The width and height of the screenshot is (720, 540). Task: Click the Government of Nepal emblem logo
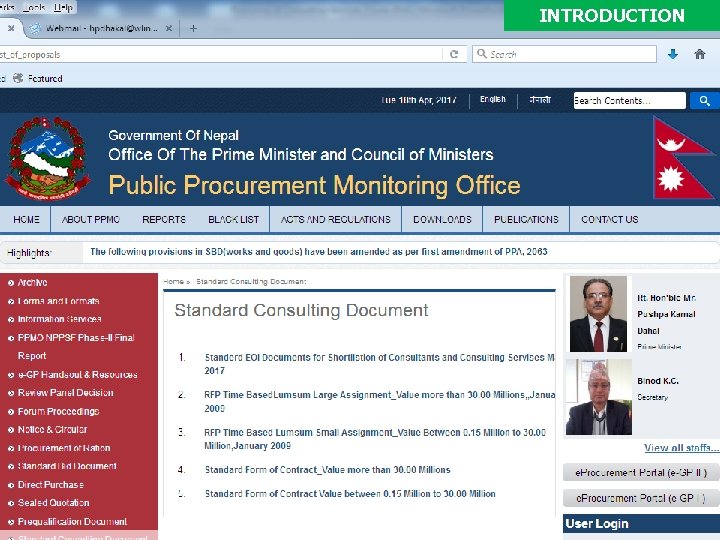pos(47,158)
